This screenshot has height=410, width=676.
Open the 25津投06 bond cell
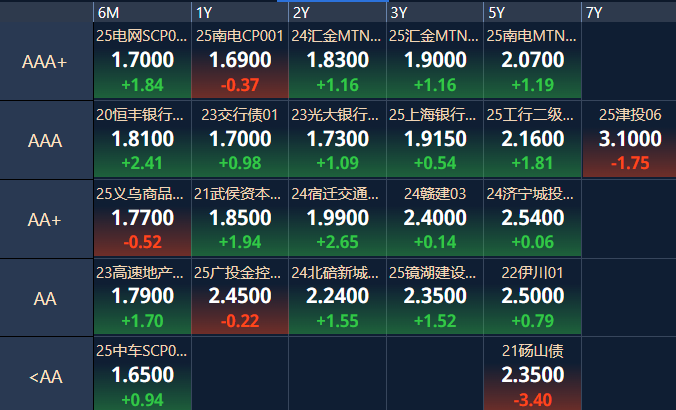point(629,139)
